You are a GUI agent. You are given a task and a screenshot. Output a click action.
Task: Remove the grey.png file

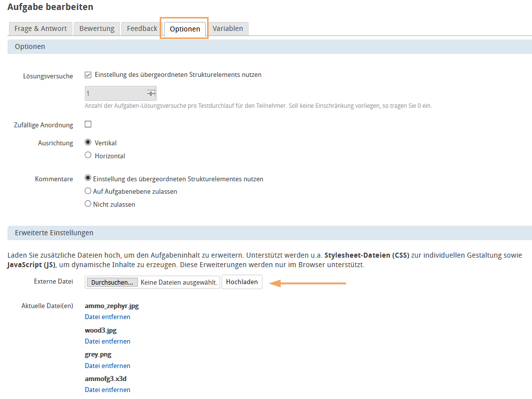tap(107, 366)
